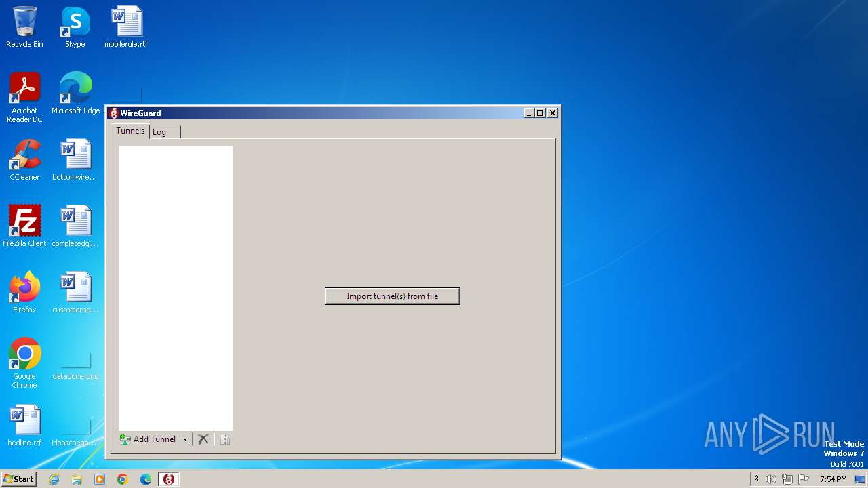868x488 pixels.
Task: Open Windows Explorer from the taskbar
Action: 77,479
